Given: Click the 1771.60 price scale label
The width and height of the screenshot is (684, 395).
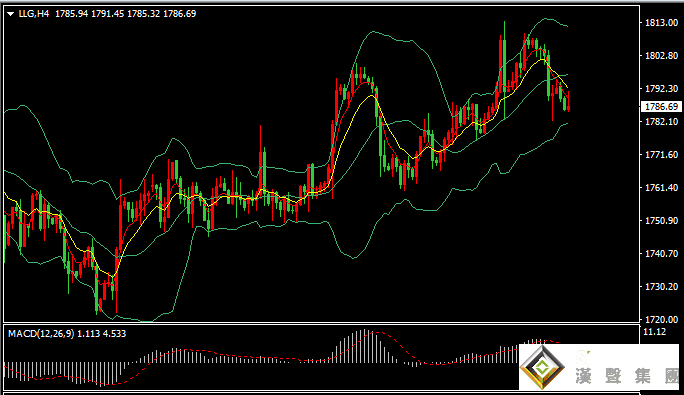Looking at the screenshot, I should 661,155.
